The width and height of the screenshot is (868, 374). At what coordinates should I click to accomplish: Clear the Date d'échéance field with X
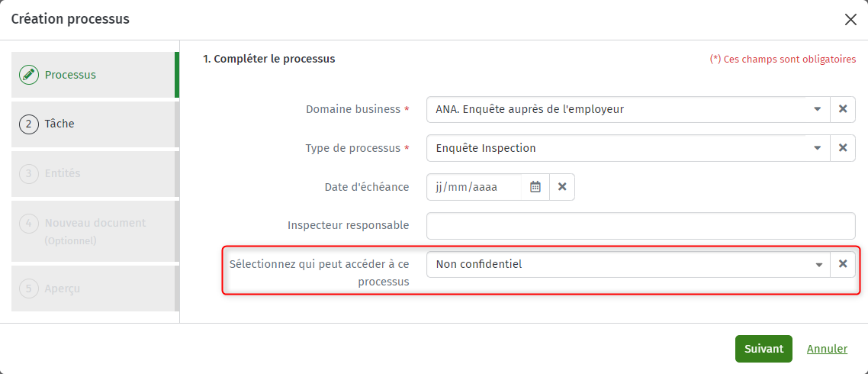(x=562, y=187)
